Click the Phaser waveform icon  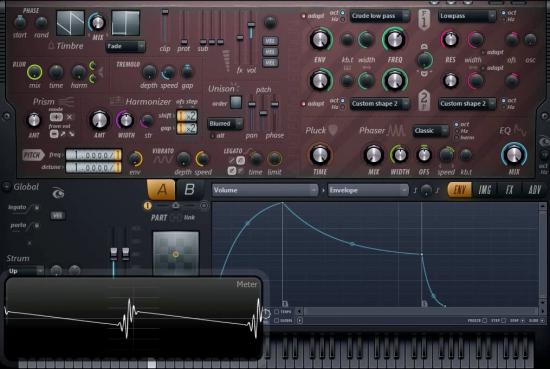click(x=396, y=130)
